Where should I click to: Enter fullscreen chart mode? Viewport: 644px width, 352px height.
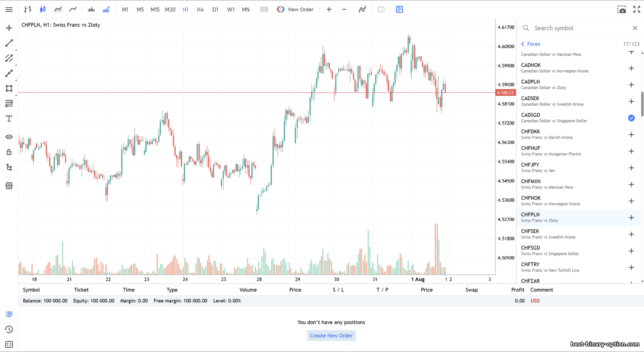click(636, 9)
